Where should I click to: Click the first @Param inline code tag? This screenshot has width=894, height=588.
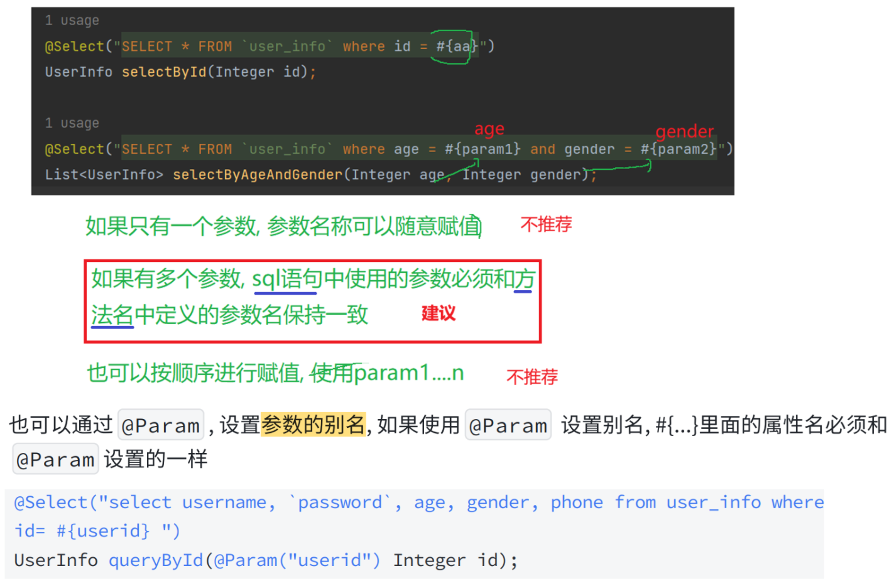161,425
